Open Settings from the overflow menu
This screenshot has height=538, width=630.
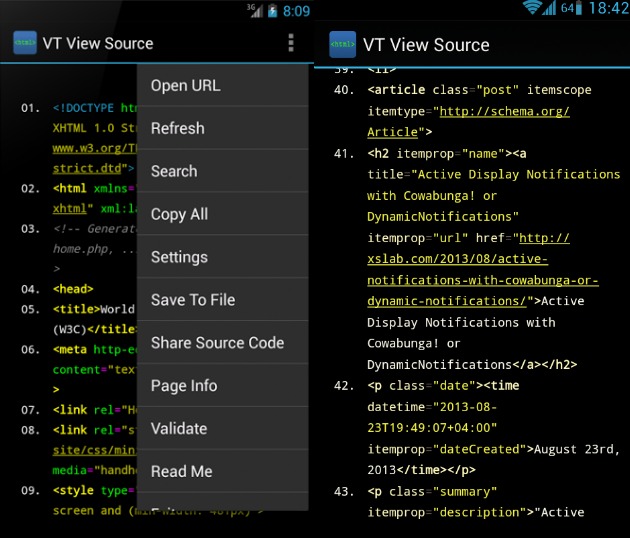click(x=222, y=258)
